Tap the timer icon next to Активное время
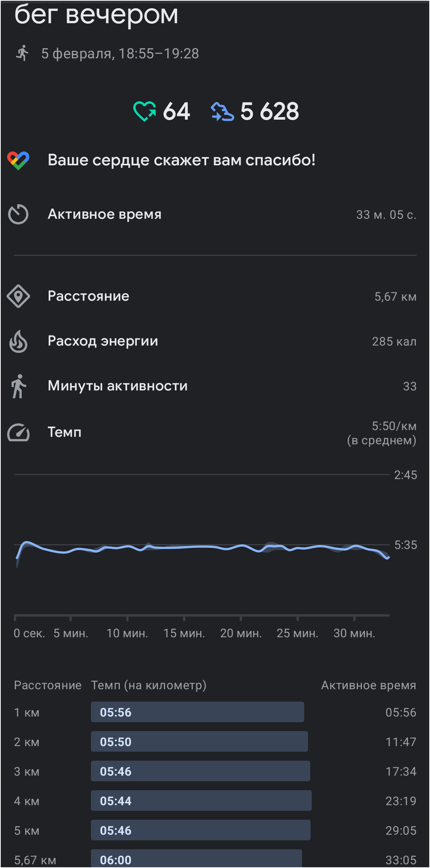Image resolution: width=430 pixels, height=868 pixels. pyautogui.click(x=18, y=214)
